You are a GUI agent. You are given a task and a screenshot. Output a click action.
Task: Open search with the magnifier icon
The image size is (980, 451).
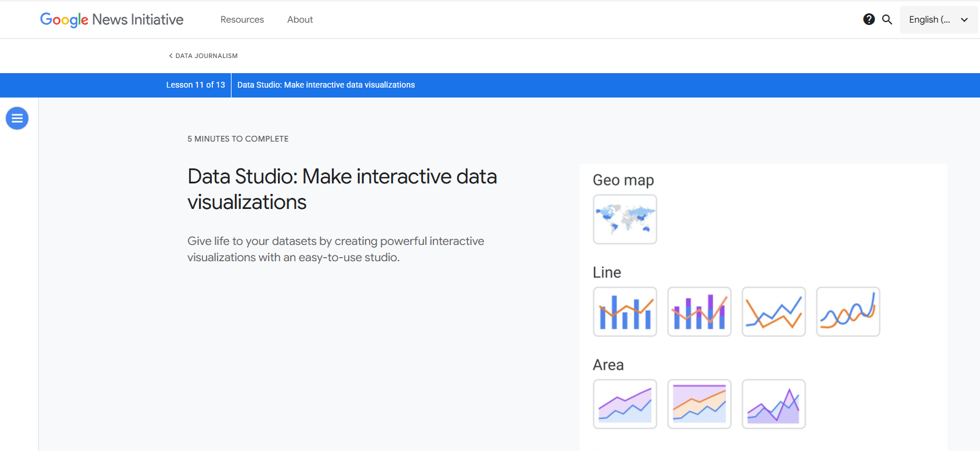887,19
